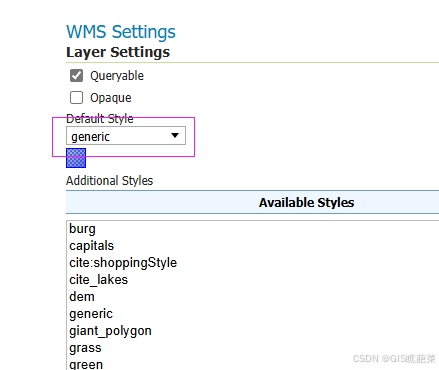Select giant_polygon in Available Styles
Screen dimensions: 439x370
coord(110,331)
